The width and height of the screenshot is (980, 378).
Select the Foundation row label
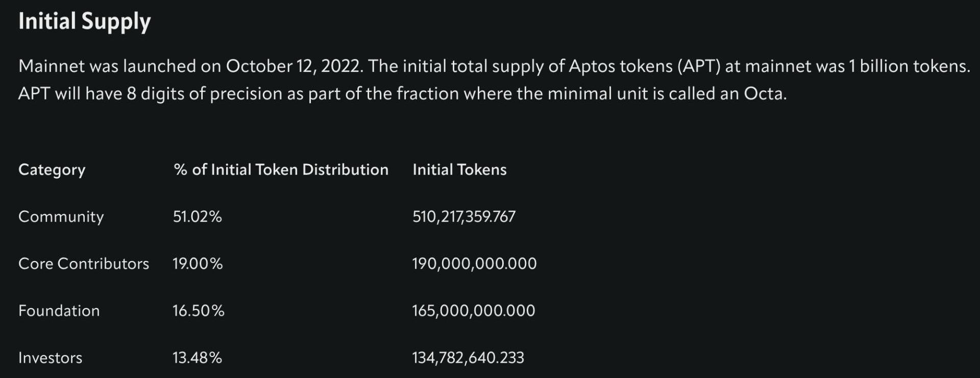coord(59,311)
